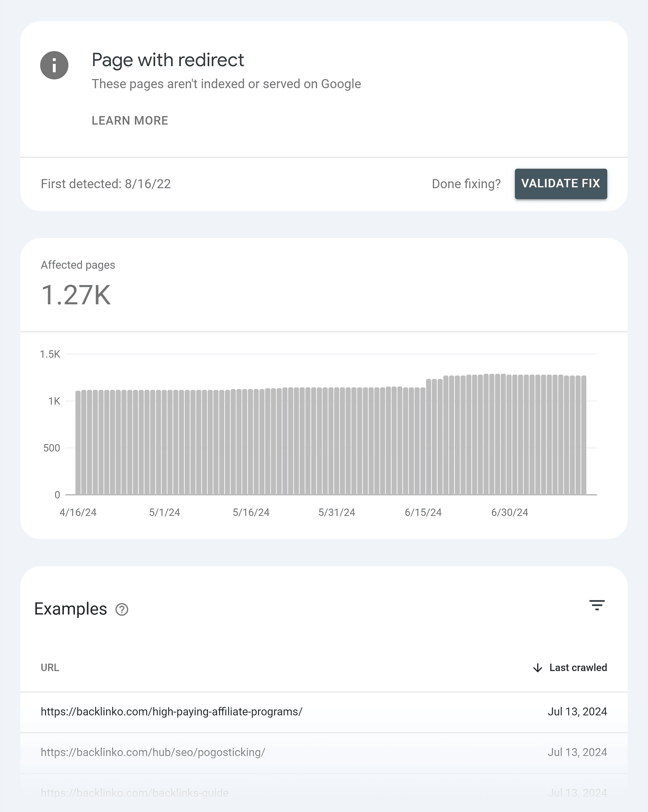Click the info icon beside Page with redirect
Viewport: 648px width, 812px height.
tap(54, 65)
